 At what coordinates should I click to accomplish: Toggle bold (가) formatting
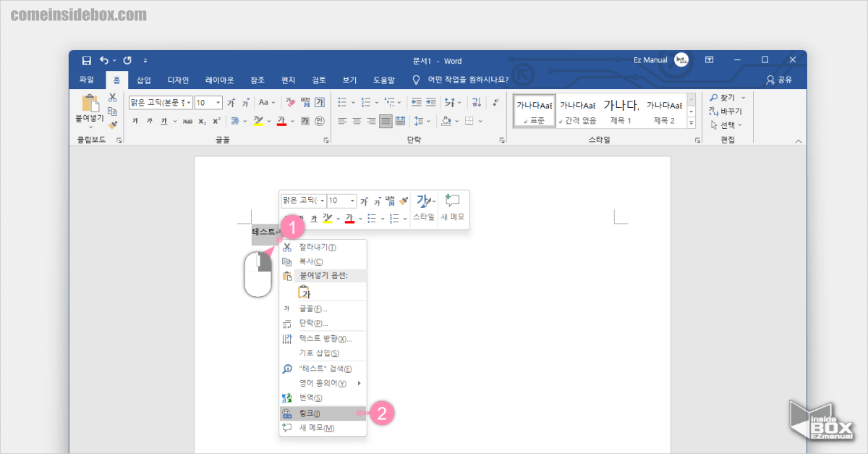point(135,121)
